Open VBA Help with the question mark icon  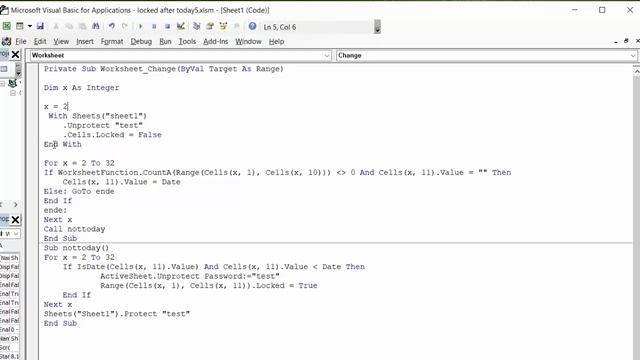pos(252,27)
